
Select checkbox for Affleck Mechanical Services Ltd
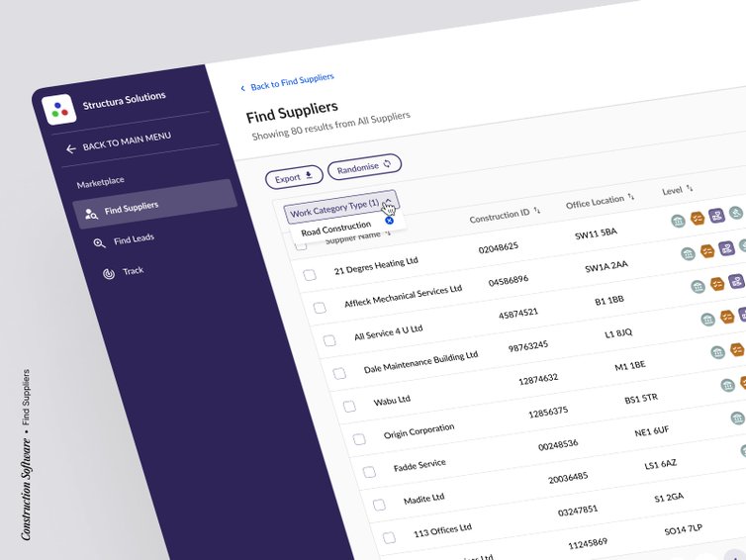tap(320, 308)
